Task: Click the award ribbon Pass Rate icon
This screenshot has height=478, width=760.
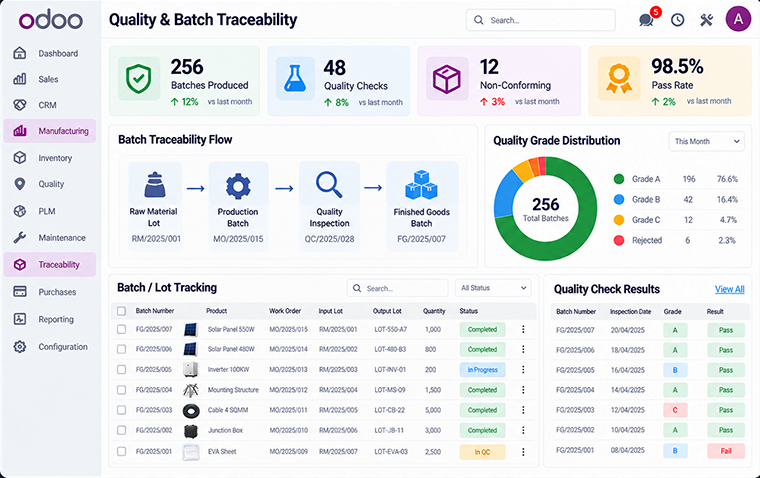Action: click(x=619, y=79)
